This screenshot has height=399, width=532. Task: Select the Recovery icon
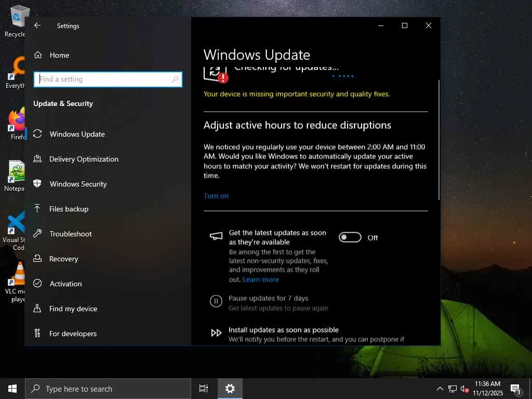pyautogui.click(x=37, y=259)
